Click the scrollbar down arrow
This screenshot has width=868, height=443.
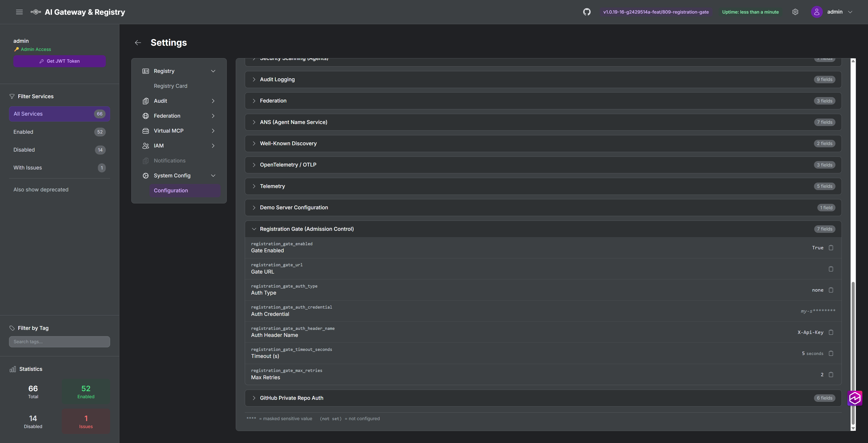point(853,429)
